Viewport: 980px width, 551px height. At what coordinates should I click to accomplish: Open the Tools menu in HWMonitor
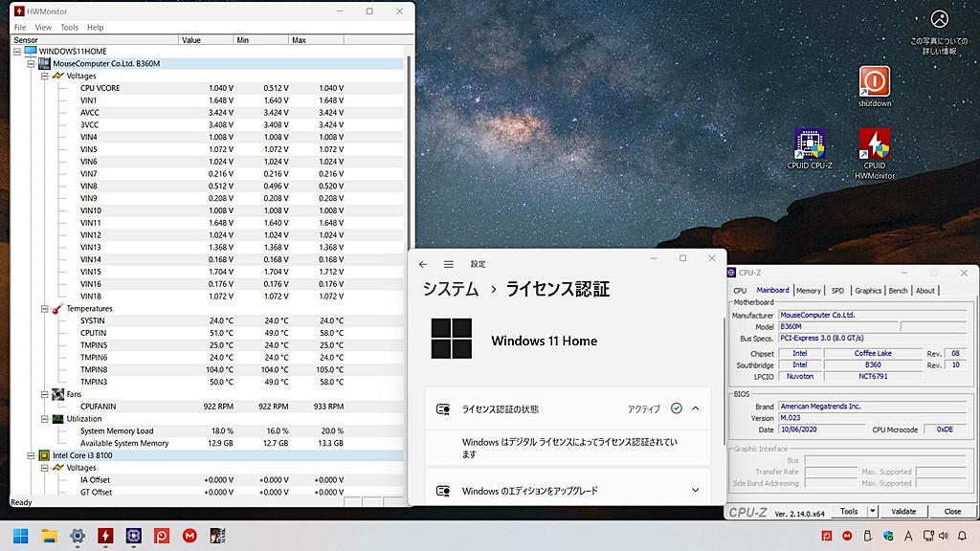(69, 28)
